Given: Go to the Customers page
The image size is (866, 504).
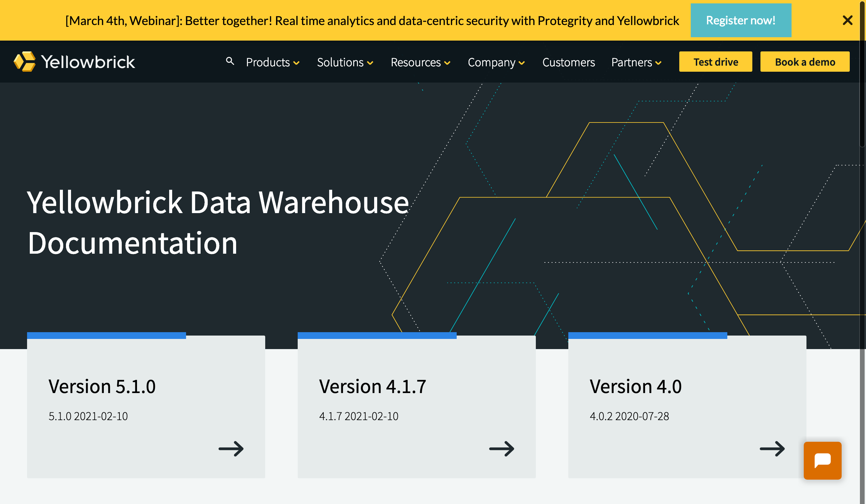Looking at the screenshot, I should click(x=568, y=62).
